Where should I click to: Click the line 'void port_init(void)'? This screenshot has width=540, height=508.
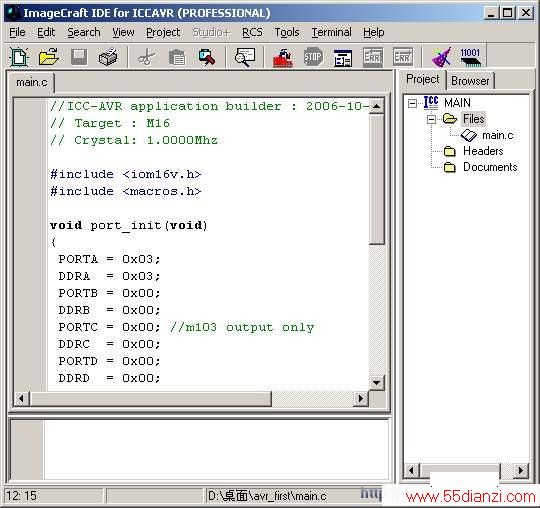[x=128, y=226]
